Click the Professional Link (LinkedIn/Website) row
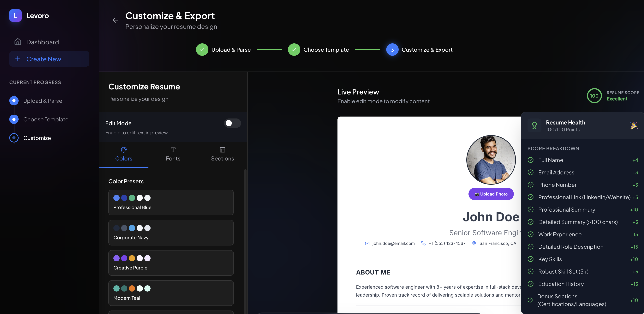The height and width of the screenshot is (314, 644). [x=583, y=197]
